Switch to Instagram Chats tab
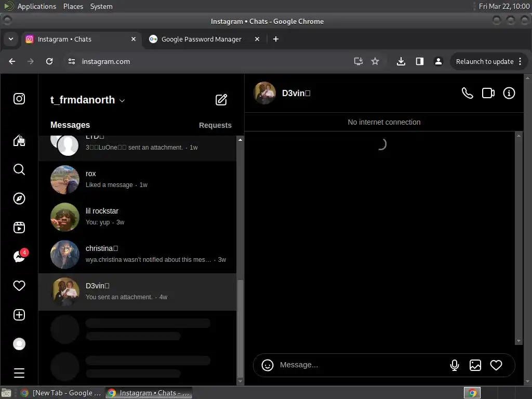Viewport: 532px width, 399px height. (82, 39)
